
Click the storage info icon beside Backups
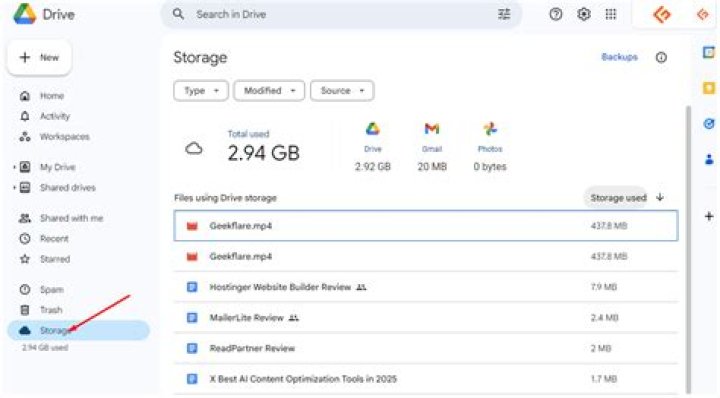[661, 57]
